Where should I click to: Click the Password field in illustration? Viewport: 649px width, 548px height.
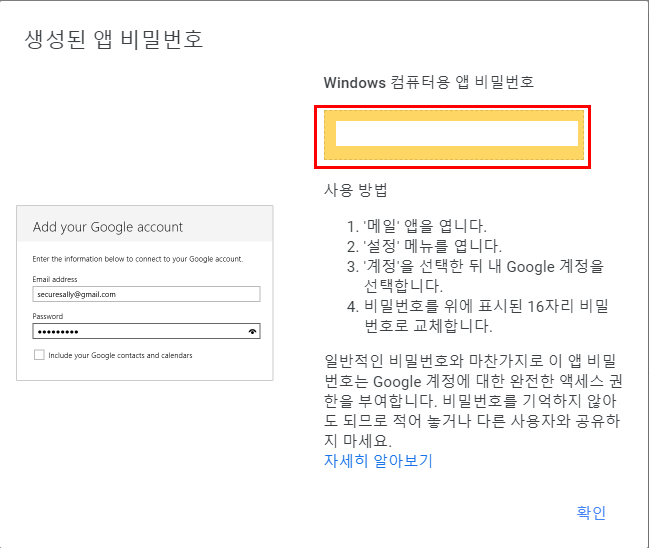coord(147,331)
